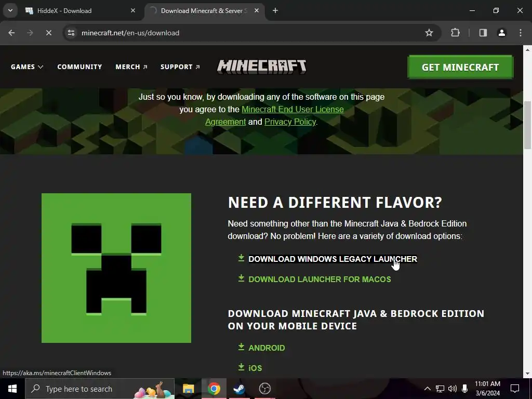Viewport: 532px width, 399px height.
Task: Click the NEED A DIFFERENT FLAVOR? heading
Action: pos(335,203)
